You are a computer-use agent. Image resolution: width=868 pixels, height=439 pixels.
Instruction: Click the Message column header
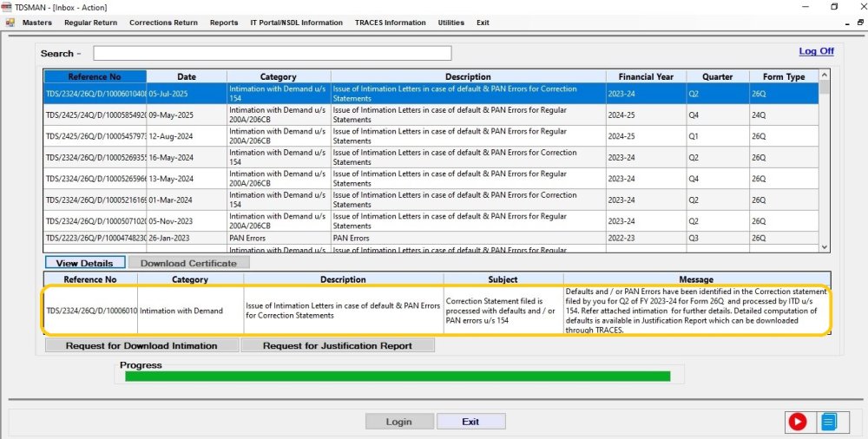pyautogui.click(x=696, y=279)
